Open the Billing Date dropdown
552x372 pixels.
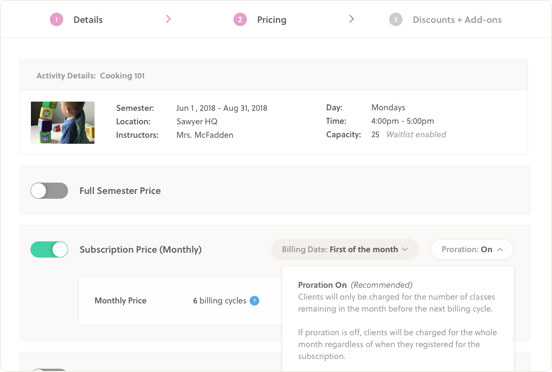(345, 250)
